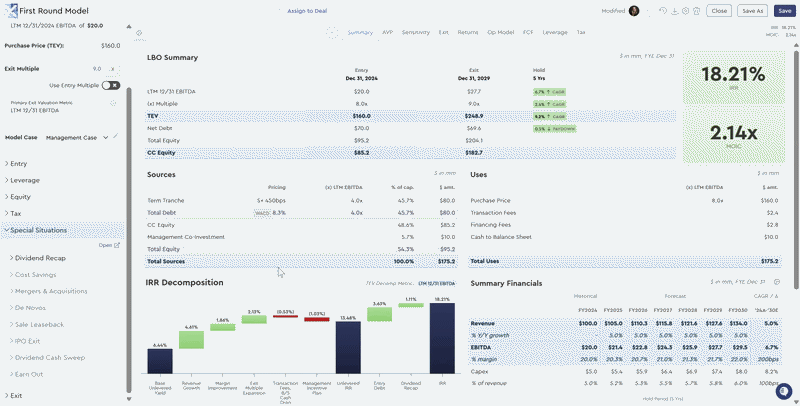The height and width of the screenshot is (406, 800).
Task: Click the delete trash icon in the header
Action: pos(696,11)
